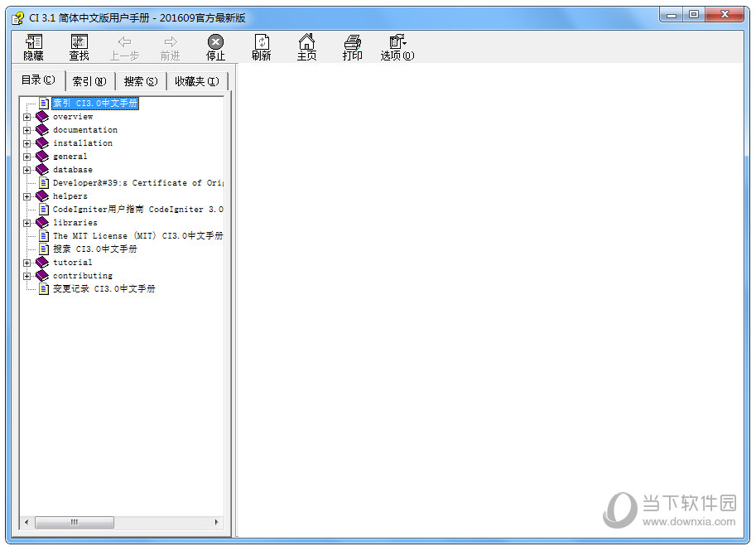Expand the contributing tree node
This screenshot has width=756, height=546.
point(27,276)
